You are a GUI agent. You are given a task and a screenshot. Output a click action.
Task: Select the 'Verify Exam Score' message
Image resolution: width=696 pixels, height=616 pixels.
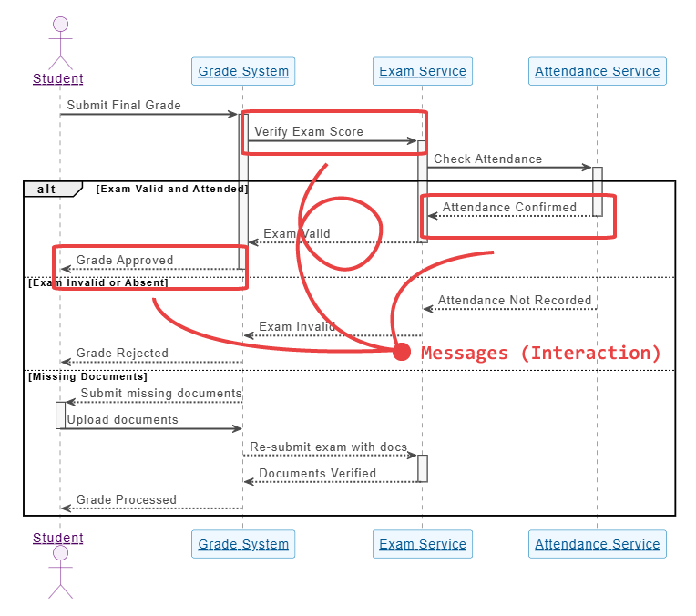308,131
